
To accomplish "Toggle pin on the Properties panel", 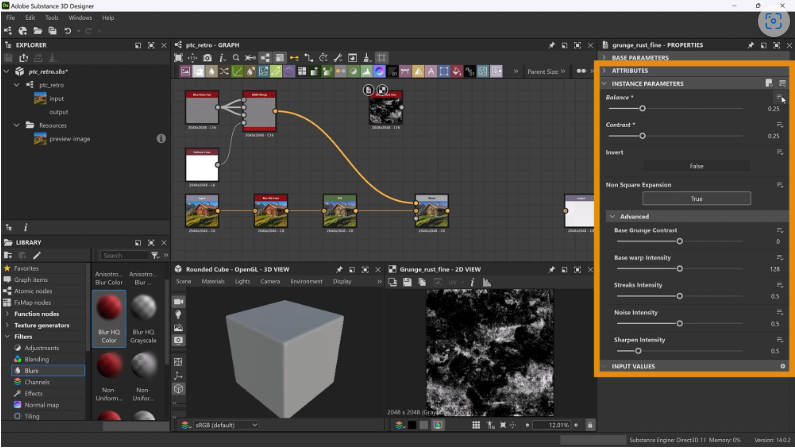I will 750,45.
